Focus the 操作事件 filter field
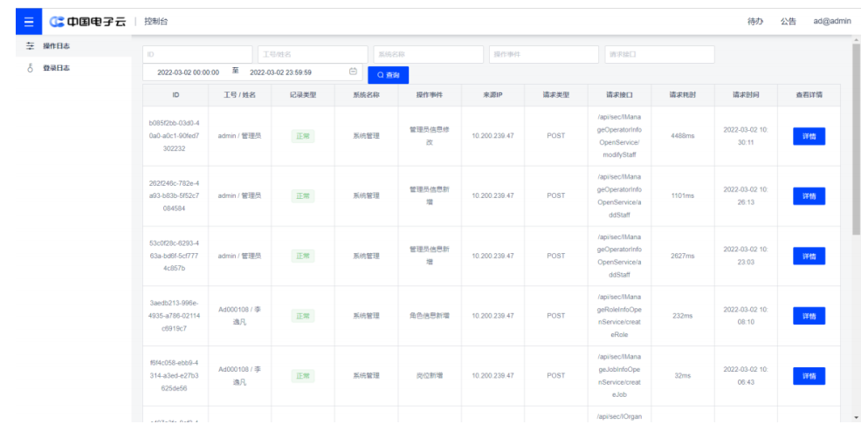Viewport: 868px width, 431px height. (544, 54)
